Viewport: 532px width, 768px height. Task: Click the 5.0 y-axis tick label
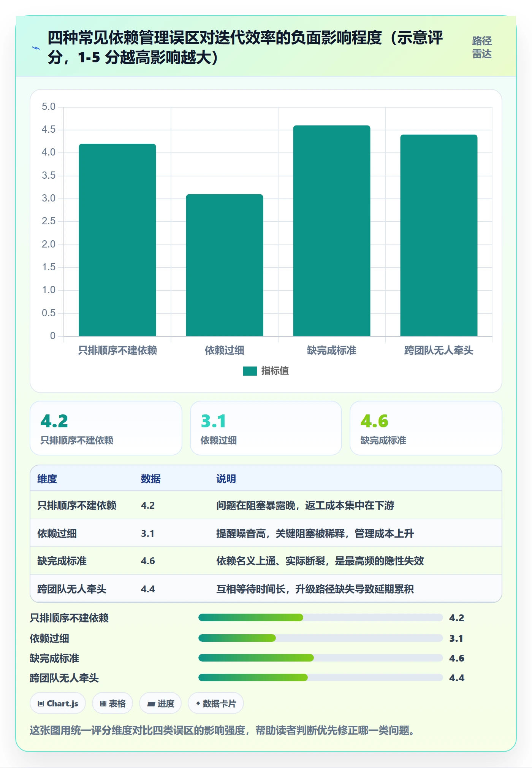[x=49, y=106]
